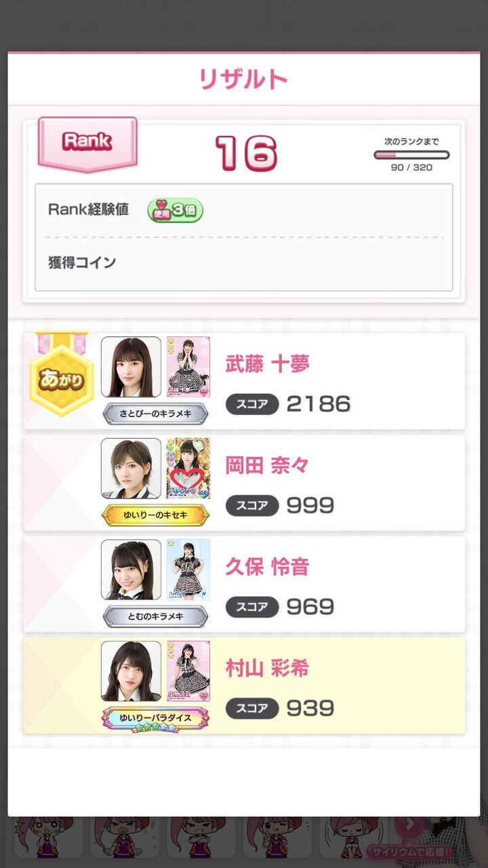Open 武藤 十夢 pink card image
This screenshot has height=868, width=488.
point(188,367)
